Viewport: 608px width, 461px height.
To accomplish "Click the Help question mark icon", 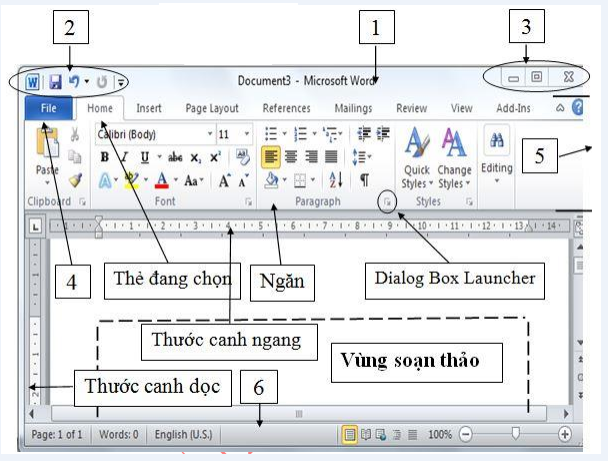I will coord(577,107).
